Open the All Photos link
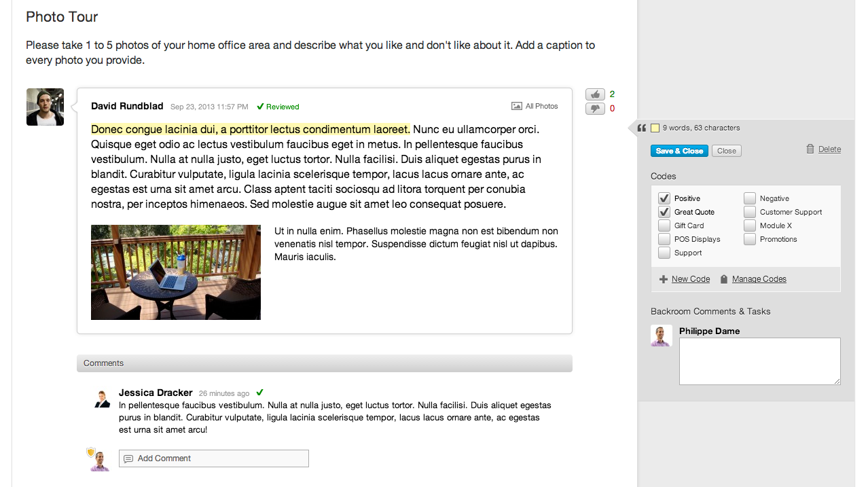 (x=541, y=106)
